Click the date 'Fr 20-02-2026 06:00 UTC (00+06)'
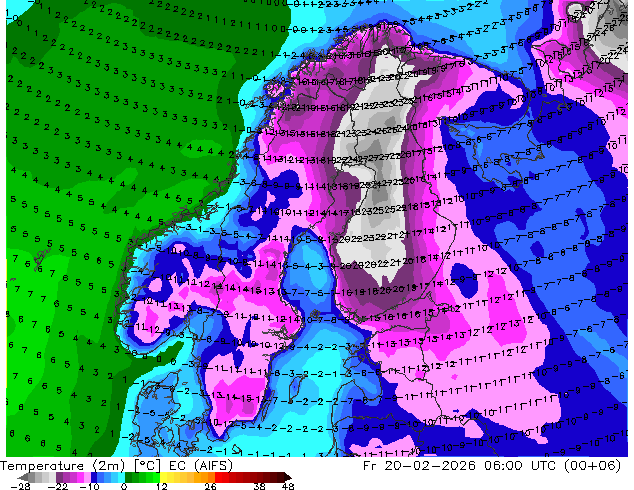 (x=492, y=466)
